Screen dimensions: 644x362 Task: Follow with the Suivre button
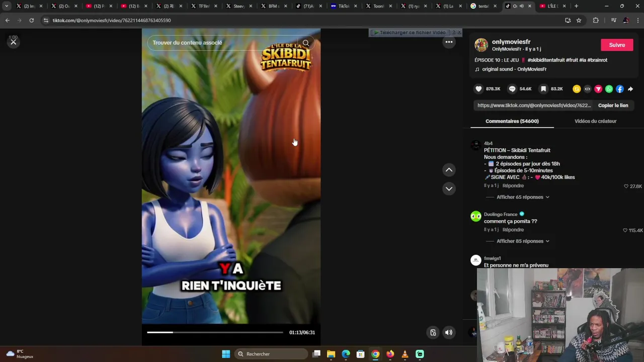(617, 45)
